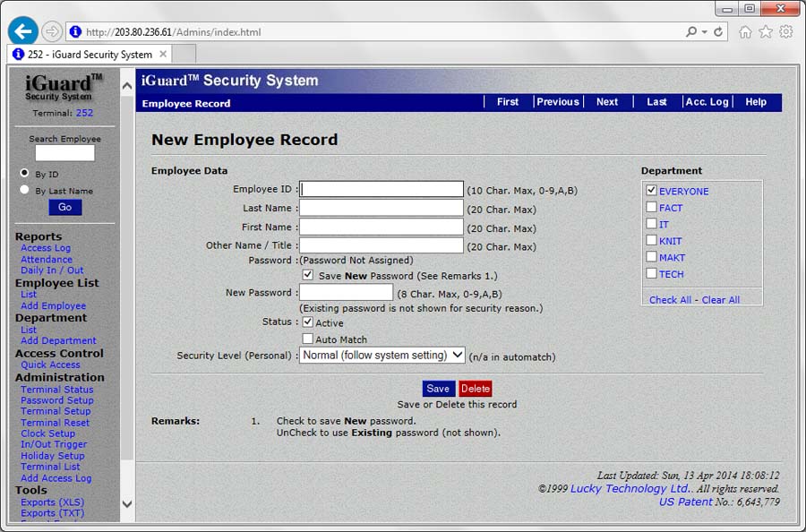806x532 pixels.
Task: Check the MAKT department checkbox
Action: 651,256
